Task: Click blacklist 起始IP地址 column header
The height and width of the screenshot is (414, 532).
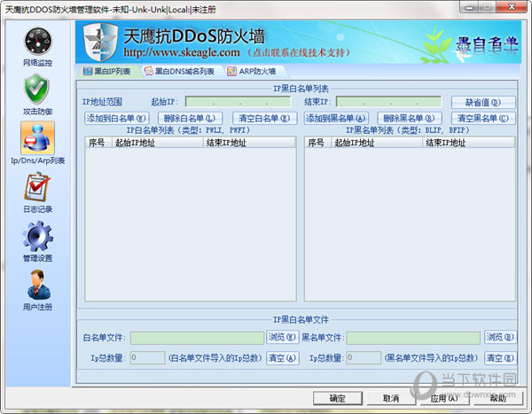Action: click(377, 143)
